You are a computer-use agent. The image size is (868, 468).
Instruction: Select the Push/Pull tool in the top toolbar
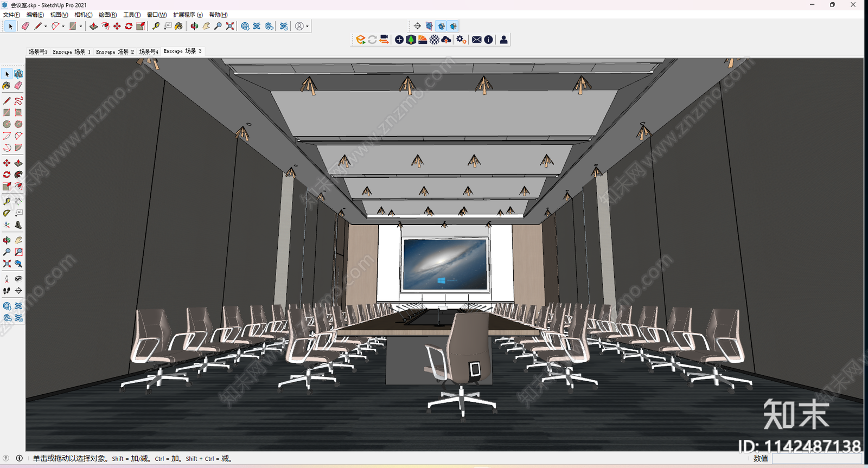(x=93, y=26)
